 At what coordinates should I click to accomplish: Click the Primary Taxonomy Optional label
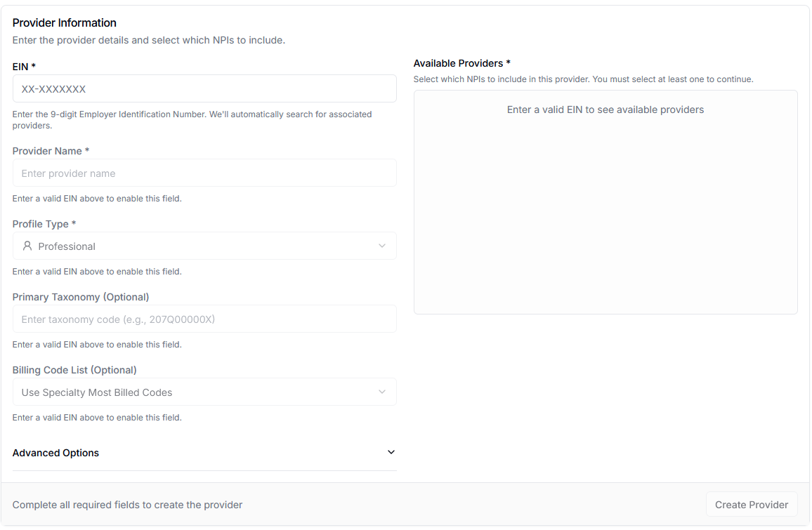click(x=81, y=297)
